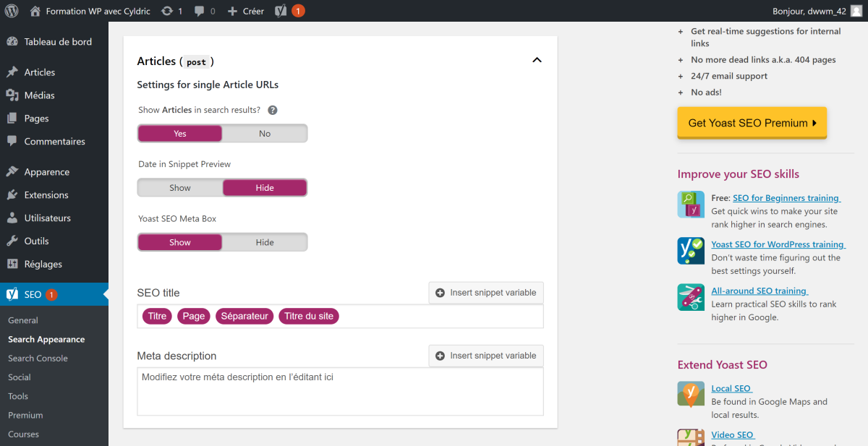Select Show for Yoast SEO Meta Box
868x446 pixels.
180,242
